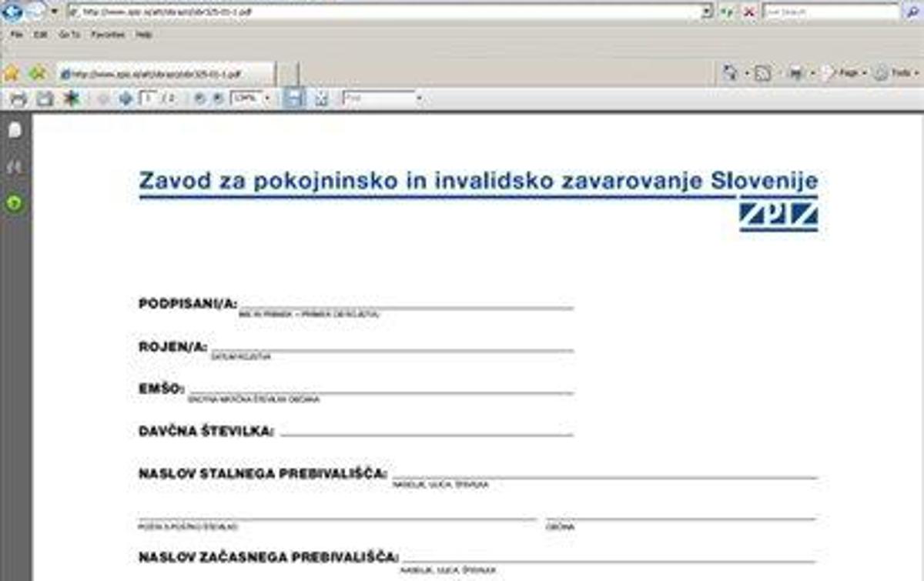Select the open PDF browser tab

165,74
